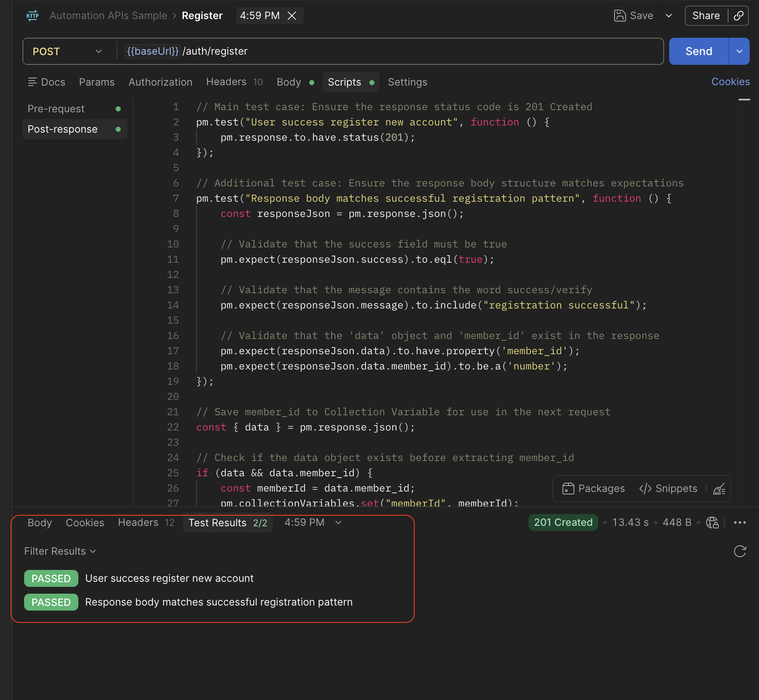Open the Settings tab

pos(407,82)
